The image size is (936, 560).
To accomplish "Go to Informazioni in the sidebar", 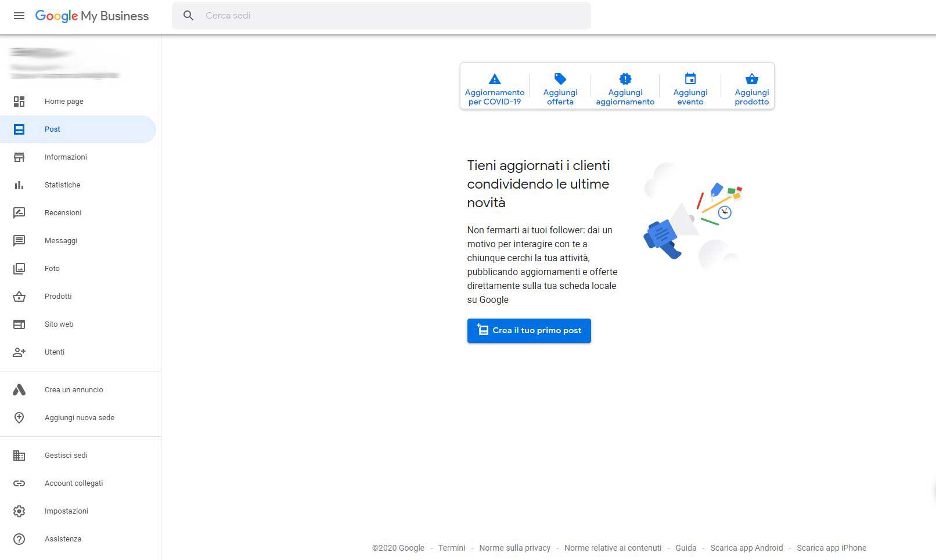I will (66, 157).
